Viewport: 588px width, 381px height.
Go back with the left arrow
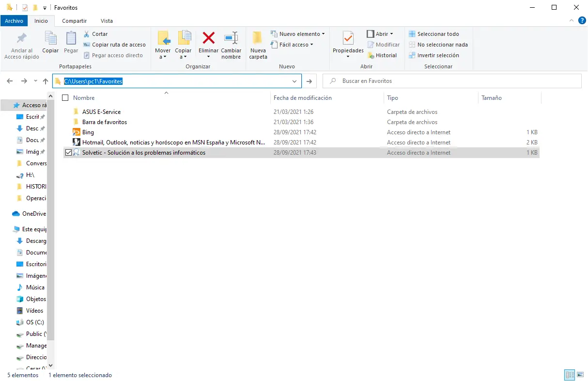[x=10, y=81]
